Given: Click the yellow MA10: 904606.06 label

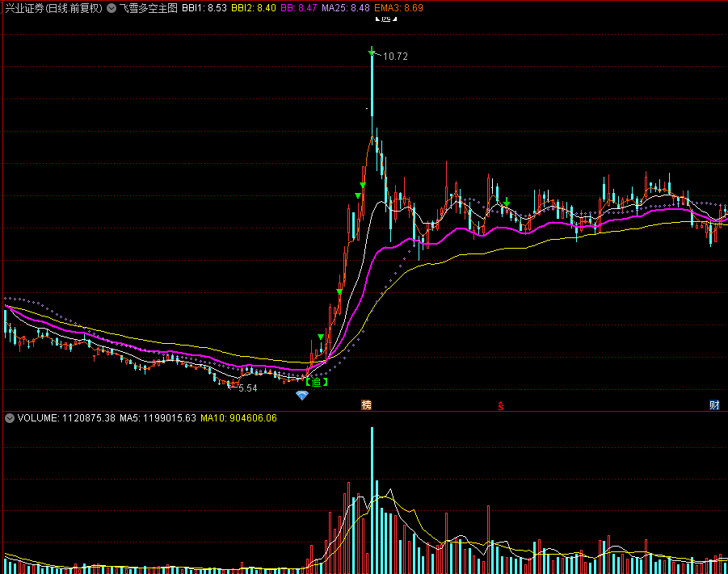Looking at the screenshot, I should [238, 418].
